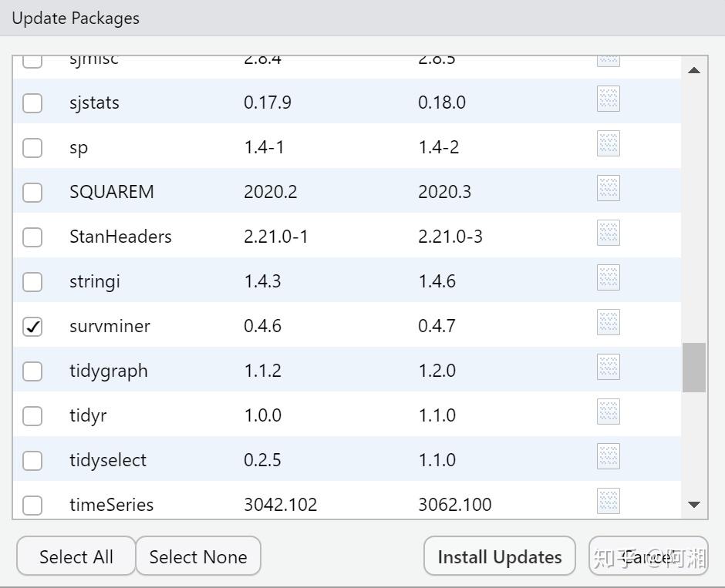Screen dimensions: 725x588
Task: Uncheck the survminer package checkbox
Action: click(x=32, y=327)
